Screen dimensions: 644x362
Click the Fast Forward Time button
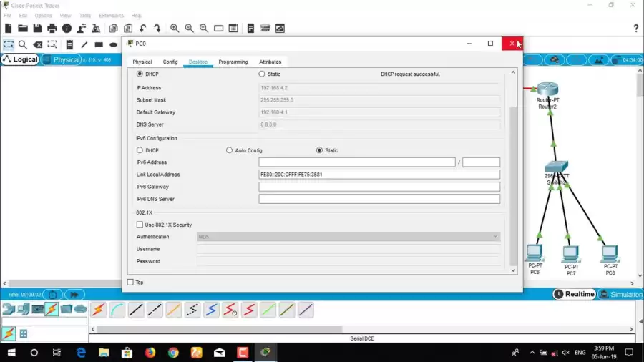click(74, 295)
